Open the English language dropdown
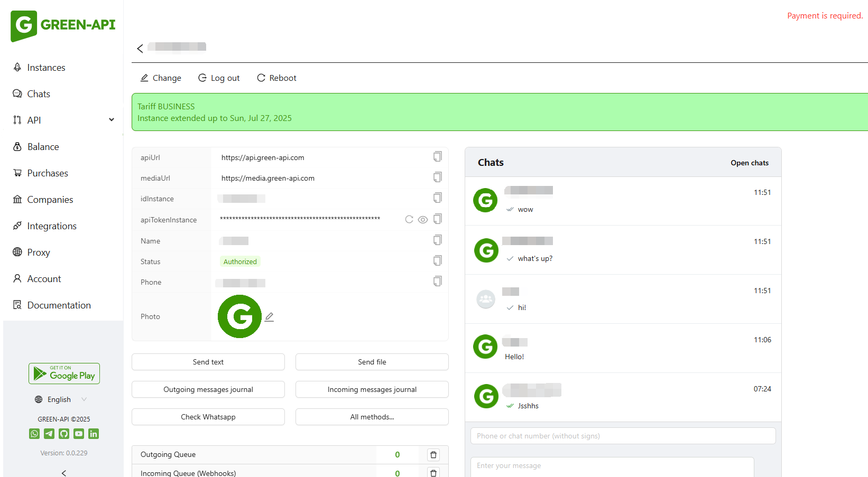Screen dimensions: 868x477 click(60, 399)
